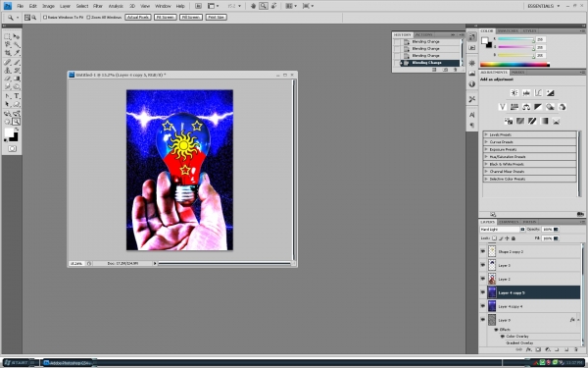Click the foreground color swatch in Color panel
Screen dimensions: 588x368
(x=485, y=40)
